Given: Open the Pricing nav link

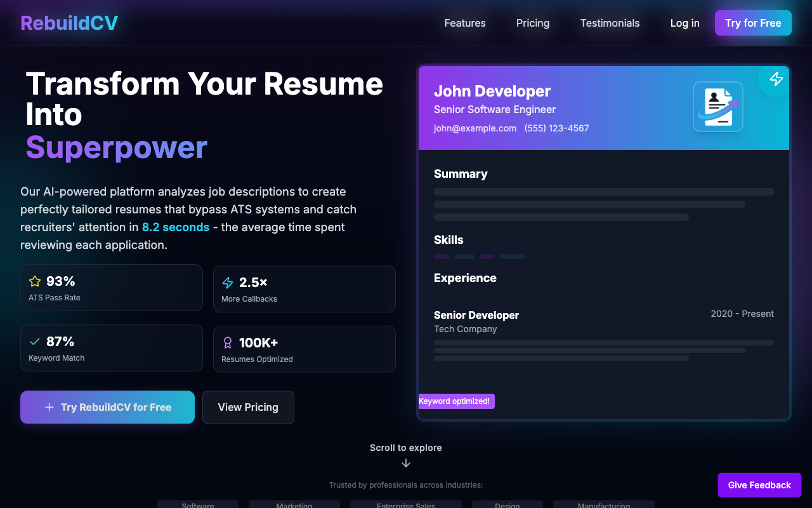Looking at the screenshot, I should click(x=533, y=23).
